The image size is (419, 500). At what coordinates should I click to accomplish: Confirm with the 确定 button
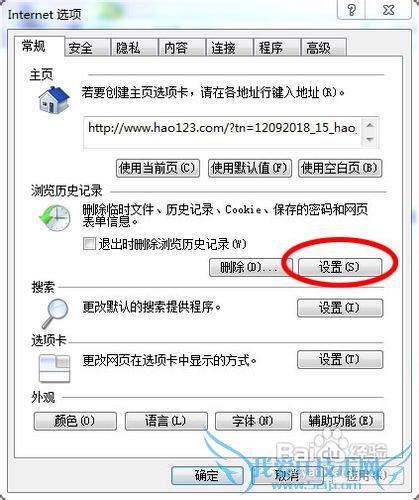tap(207, 475)
